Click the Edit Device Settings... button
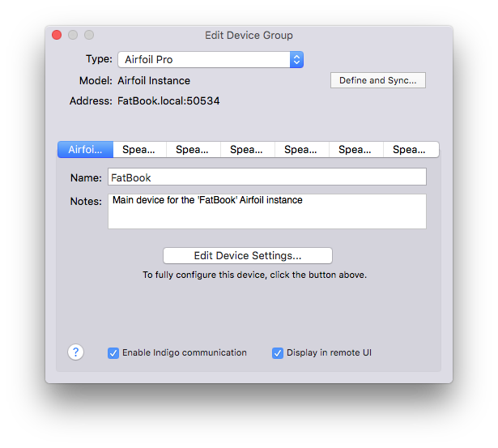The height and width of the screenshot is (448, 498). 248,255
